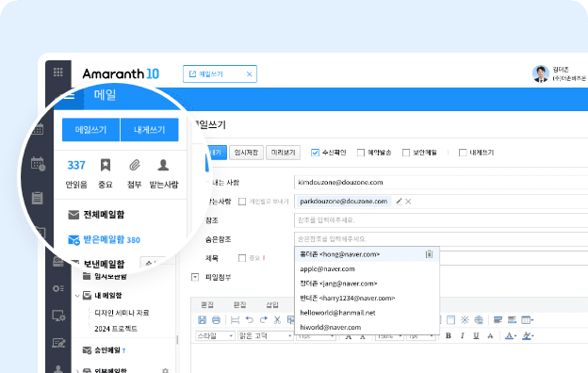Image resolution: width=588 pixels, height=373 pixels.
Task: Expand the 파일첨부 section arrow
Action: pos(195,277)
